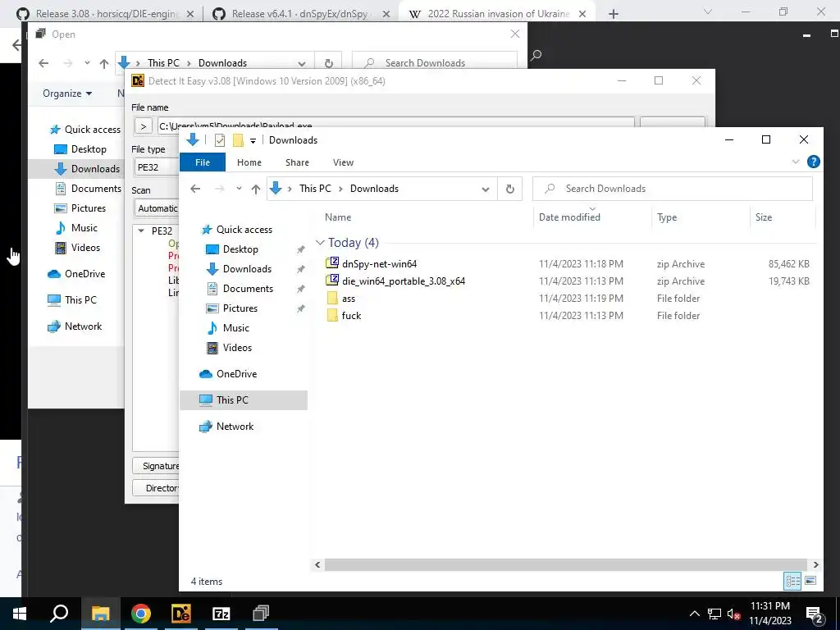Switch to Large icons view layout icon
840x630 pixels.
click(x=810, y=581)
